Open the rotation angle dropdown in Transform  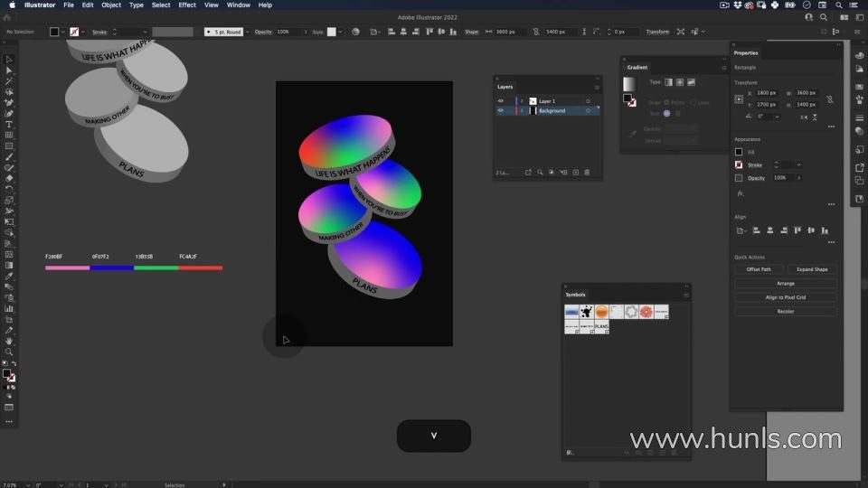point(776,117)
